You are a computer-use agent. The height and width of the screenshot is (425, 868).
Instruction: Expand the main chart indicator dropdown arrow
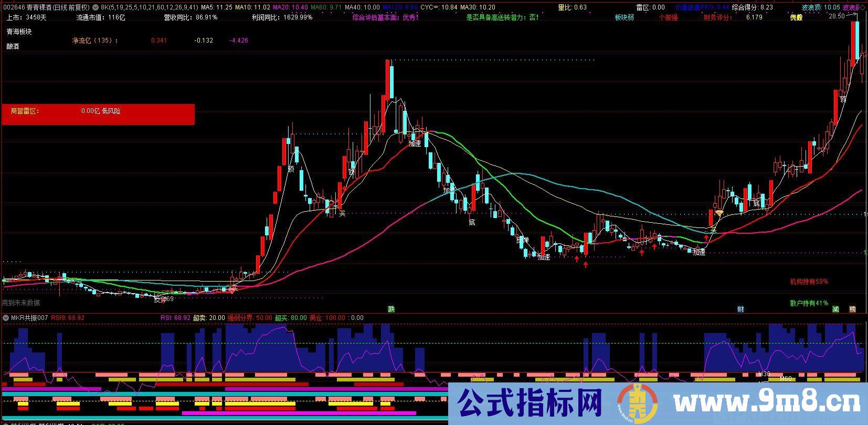point(95,8)
